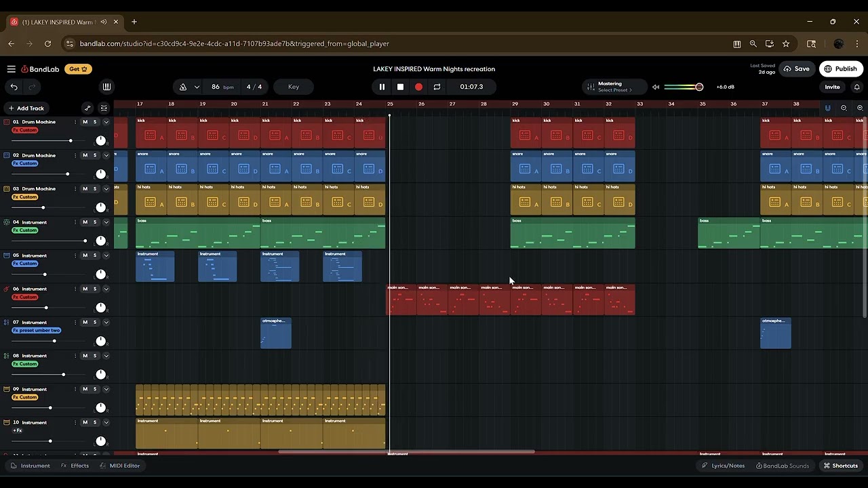
Task: Zoom in the timeline
Action: [860, 108]
